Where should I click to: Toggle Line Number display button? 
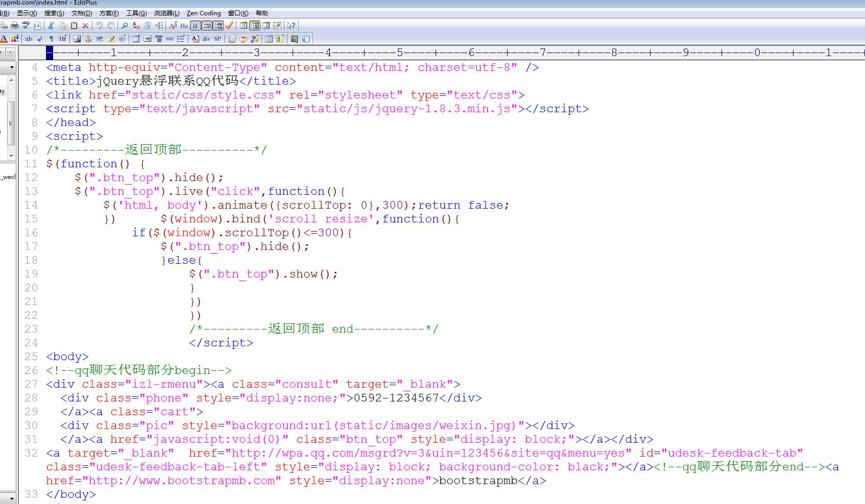pyautogui.click(x=218, y=26)
